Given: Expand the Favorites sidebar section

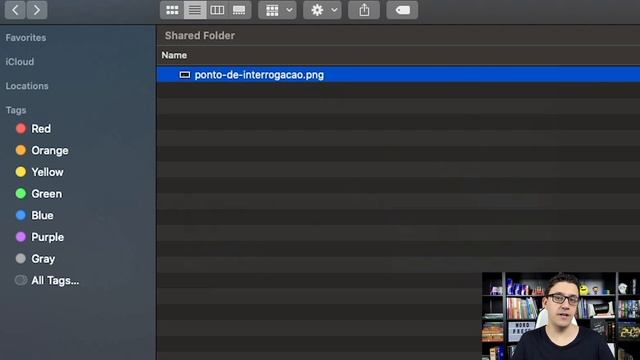Looking at the screenshot, I should pos(26,38).
